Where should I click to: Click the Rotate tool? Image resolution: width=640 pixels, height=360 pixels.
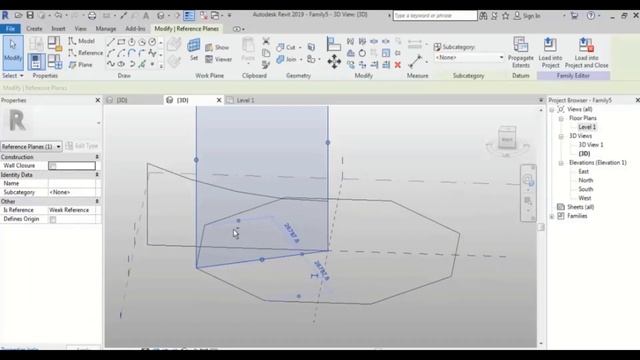coord(362,53)
